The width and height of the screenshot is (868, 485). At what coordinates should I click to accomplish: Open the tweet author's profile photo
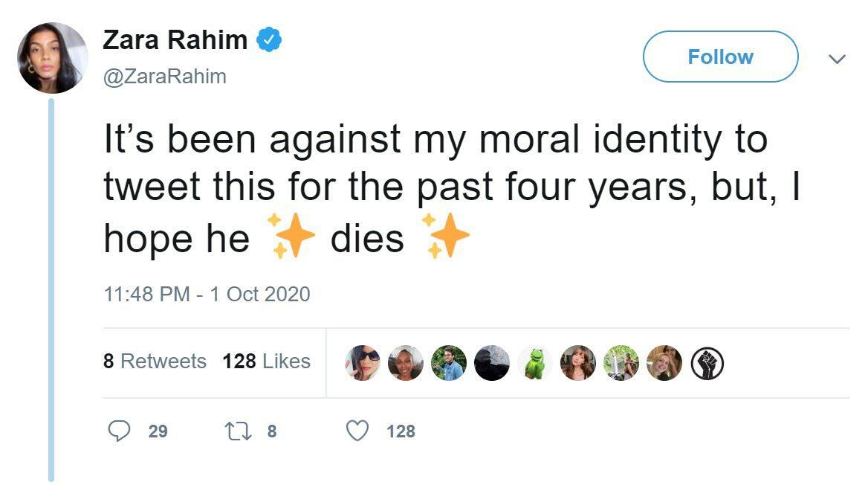pos(53,57)
